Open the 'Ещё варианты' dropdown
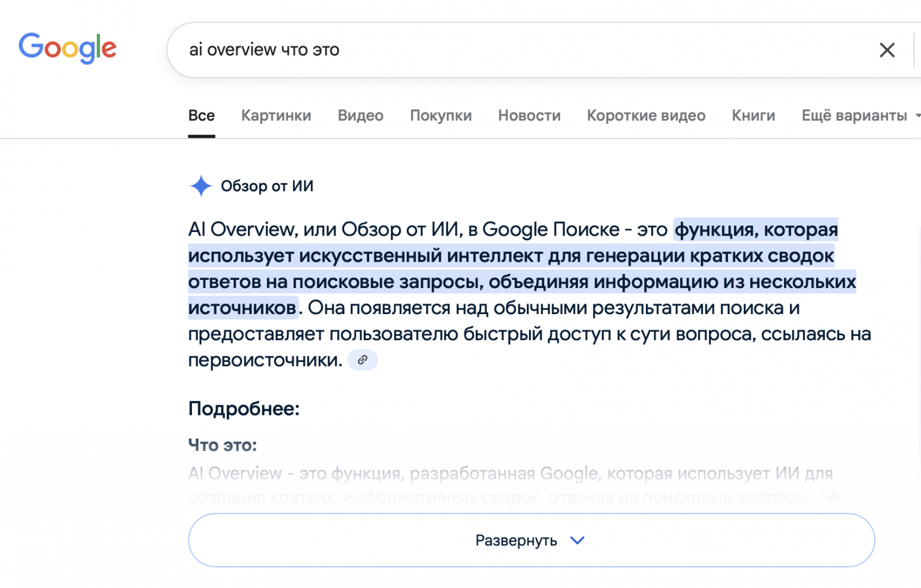The image size is (921, 588). pos(855,116)
